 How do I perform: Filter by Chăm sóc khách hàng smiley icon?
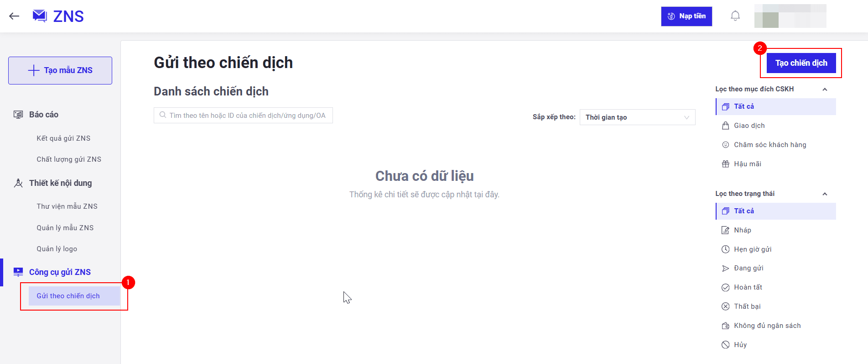coord(725,145)
